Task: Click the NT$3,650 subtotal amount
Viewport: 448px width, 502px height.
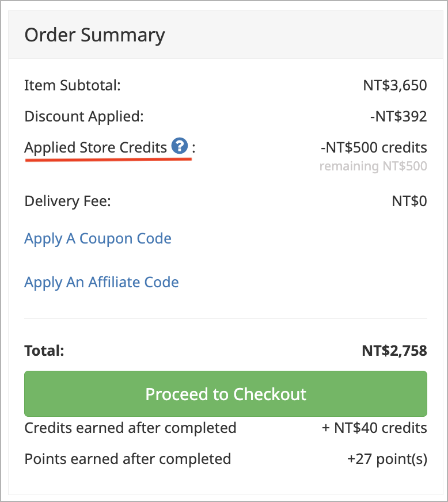Action: tap(395, 85)
